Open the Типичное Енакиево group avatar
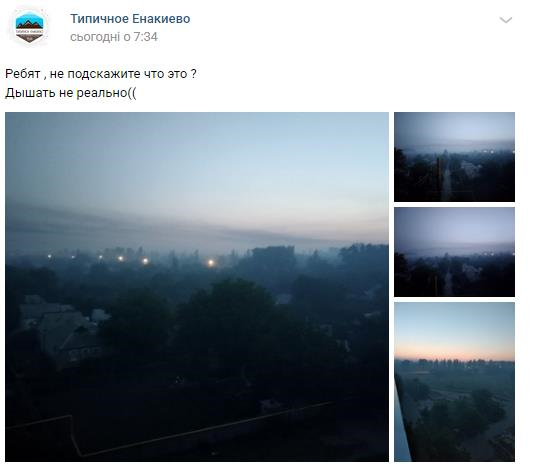 30,27
